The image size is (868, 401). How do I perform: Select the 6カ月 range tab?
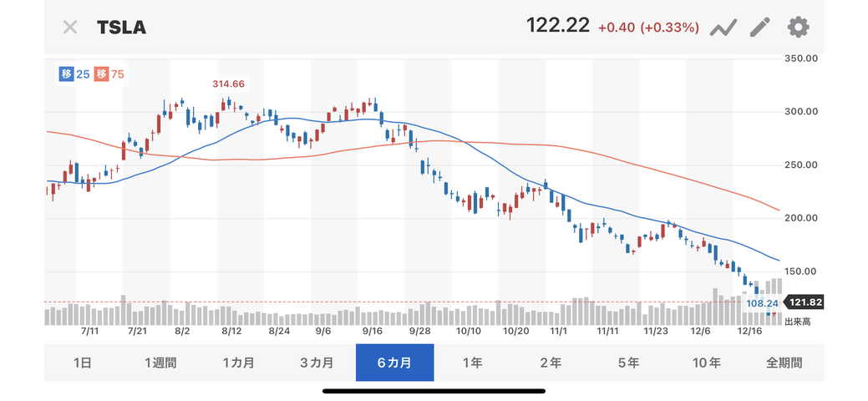394,363
